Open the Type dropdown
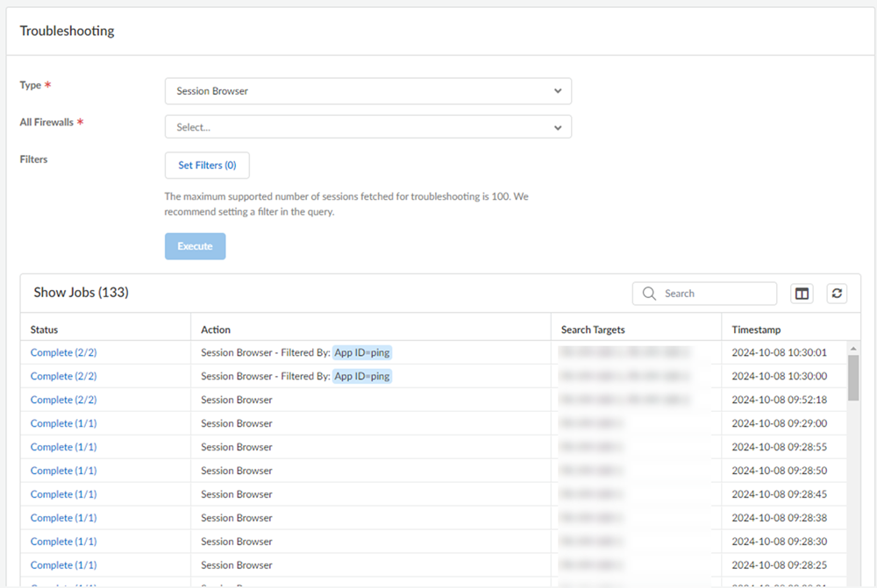Image resolution: width=877 pixels, height=588 pixels. tap(368, 90)
